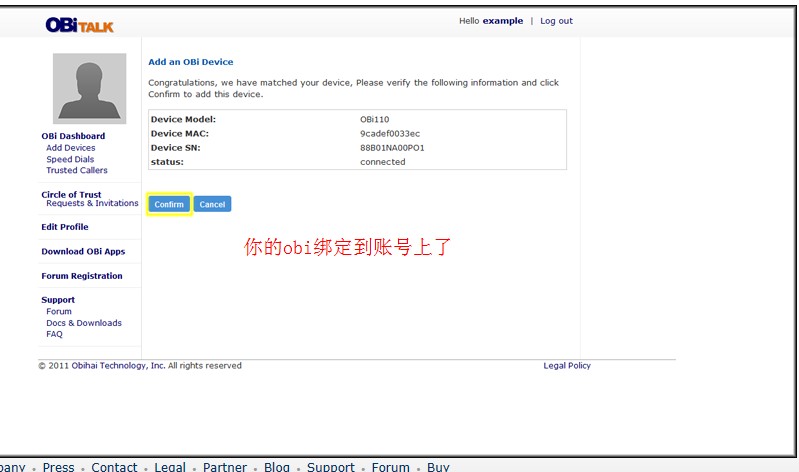Open OBi Dashboard
The width and height of the screenshot is (799, 472).
[x=73, y=136]
